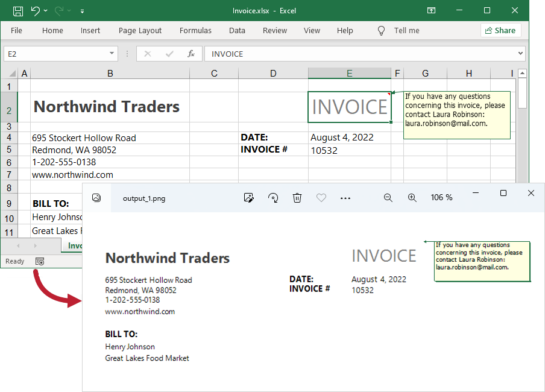Screen dimensions: 545x392
Task: Open Customize Quick Access Toolbar dropdown
Action: pyautogui.click(x=82, y=11)
